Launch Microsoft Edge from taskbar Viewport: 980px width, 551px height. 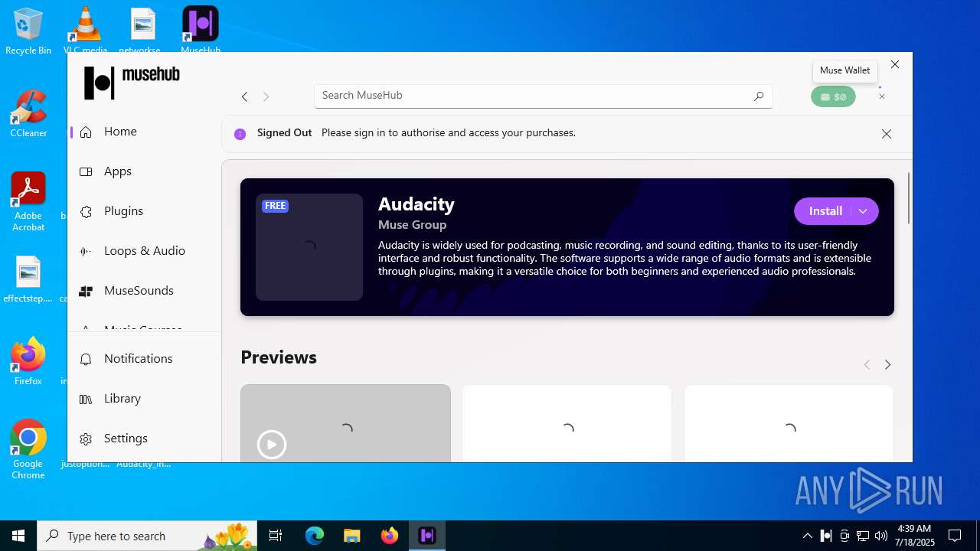tap(315, 536)
